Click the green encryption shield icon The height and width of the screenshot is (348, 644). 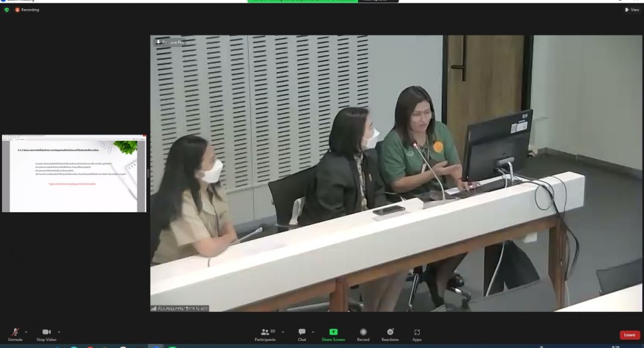(x=6, y=10)
